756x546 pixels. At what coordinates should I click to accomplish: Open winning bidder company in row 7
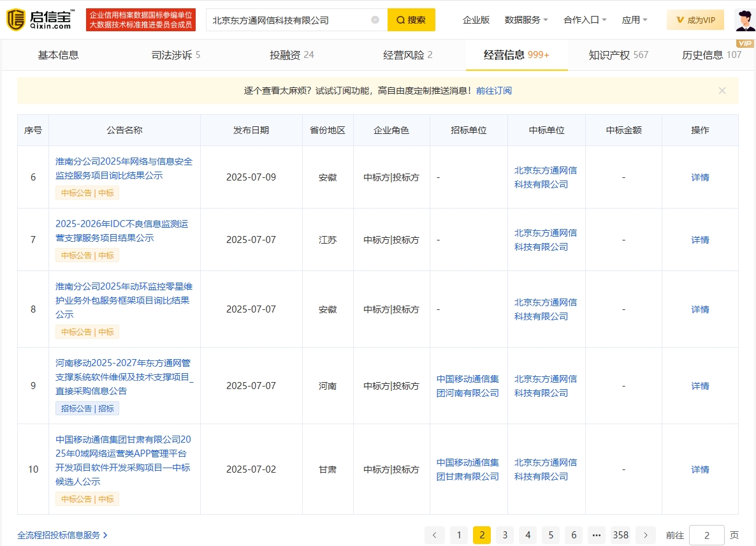tap(546, 240)
